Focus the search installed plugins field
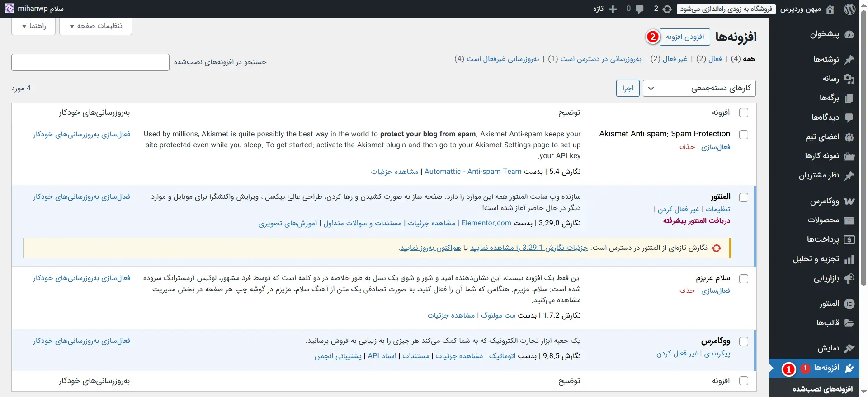Viewport: 868px width, 397px height. coord(90,62)
